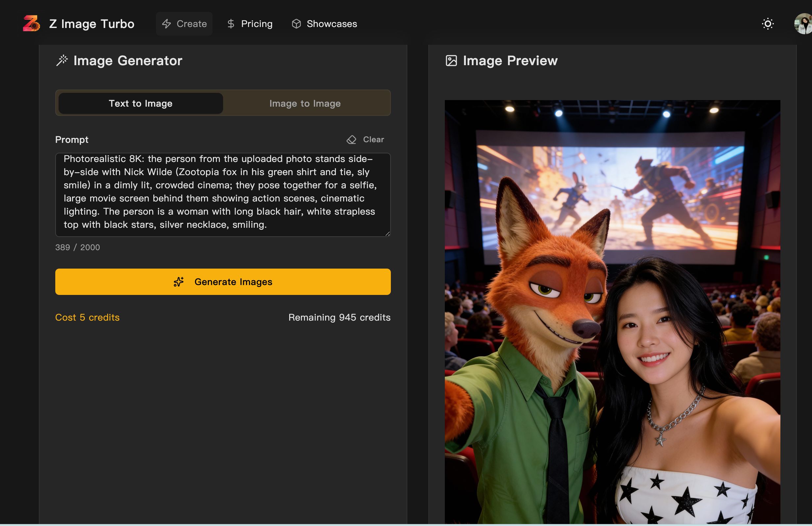Click the cube Showcases icon

[296, 24]
